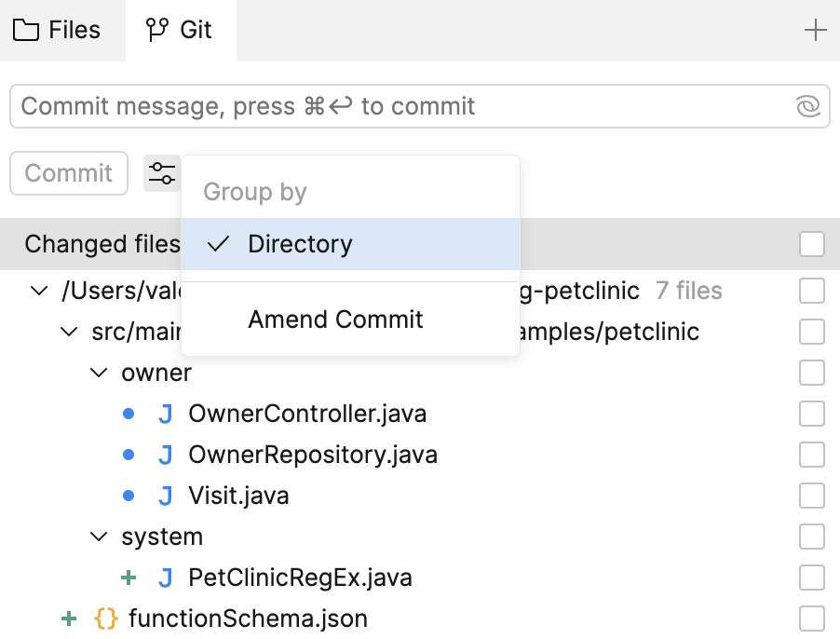Click the green plus beside PetClinicRegEx.java
840x639 pixels.
129,578
